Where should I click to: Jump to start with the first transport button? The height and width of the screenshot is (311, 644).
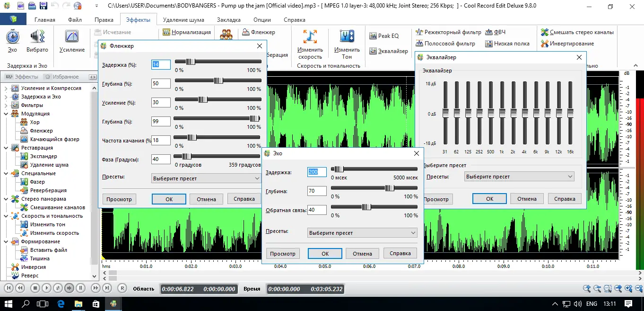point(9,288)
